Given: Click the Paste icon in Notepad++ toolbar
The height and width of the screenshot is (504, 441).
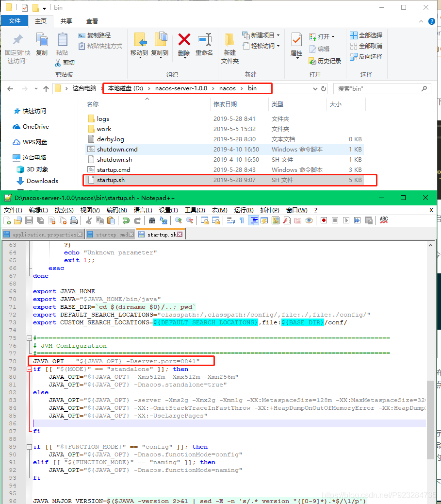Looking at the screenshot, I should 111,220.
